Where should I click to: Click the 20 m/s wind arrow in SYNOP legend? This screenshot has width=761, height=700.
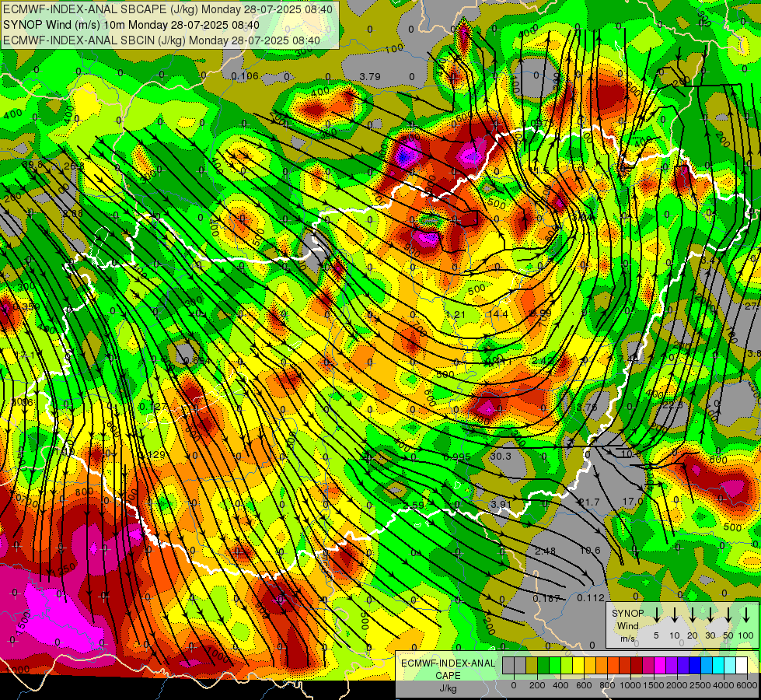pos(693,615)
